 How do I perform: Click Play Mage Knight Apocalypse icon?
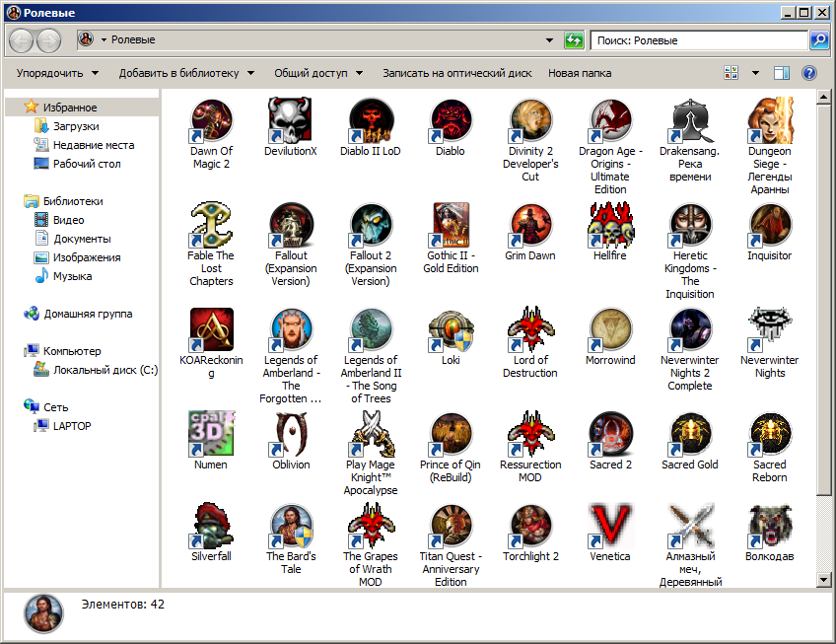[x=371, y=434]
